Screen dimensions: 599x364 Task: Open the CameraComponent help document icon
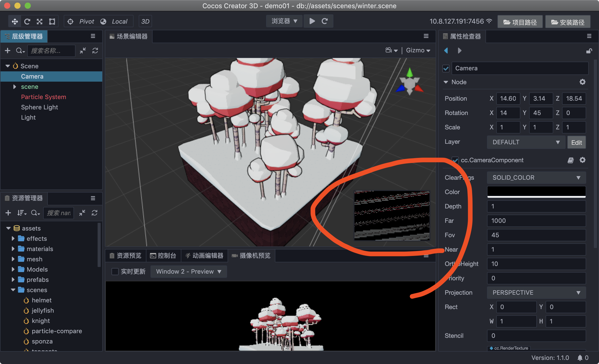[x=570, y=160]
